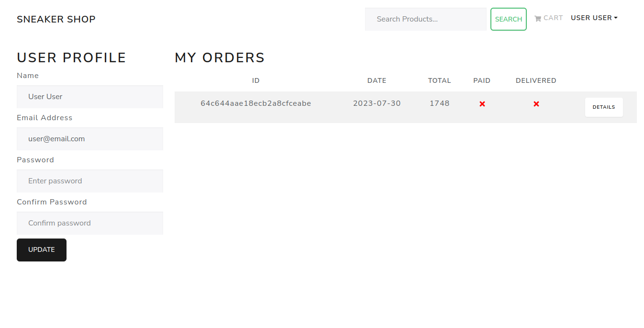Click the magnifier area inside SEARCH button

tap(509, 19)
